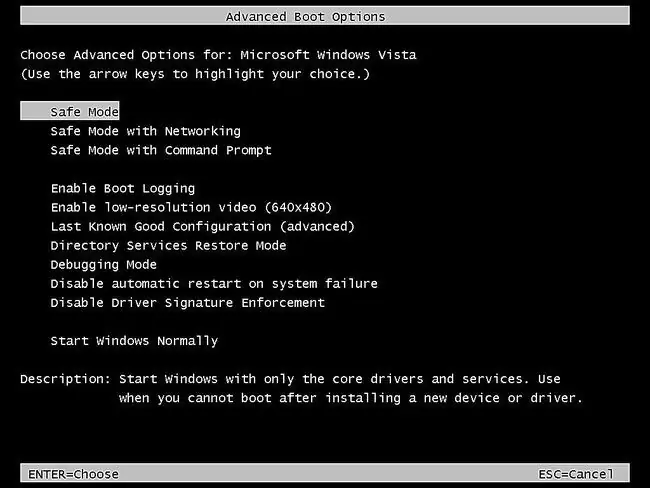Click the second description line about installing driver
650x488 pixels.
tap(351, 398)
